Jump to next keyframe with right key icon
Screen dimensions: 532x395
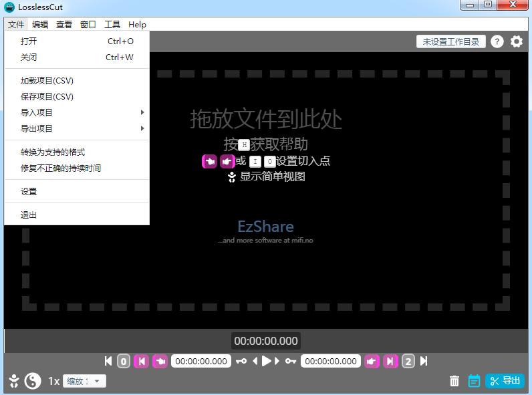[291, 361]
